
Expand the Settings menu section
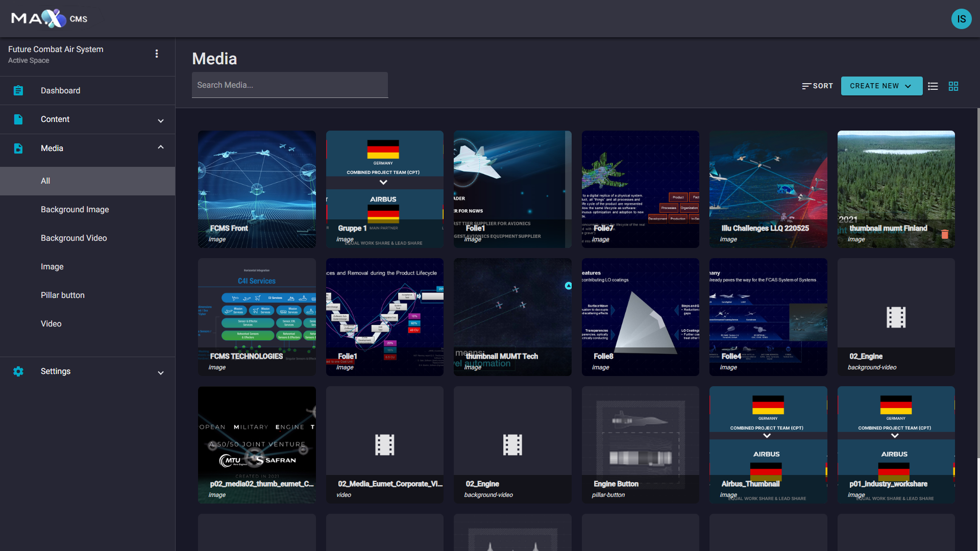[161, 372]
